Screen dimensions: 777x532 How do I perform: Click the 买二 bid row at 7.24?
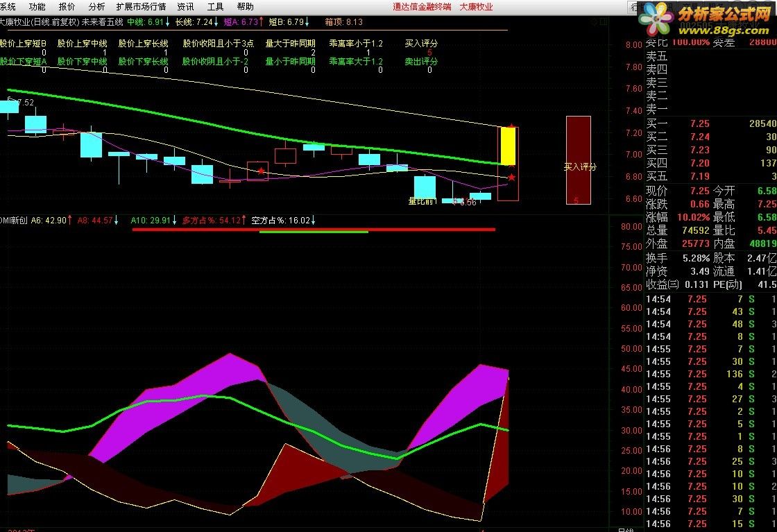point(711,137)
